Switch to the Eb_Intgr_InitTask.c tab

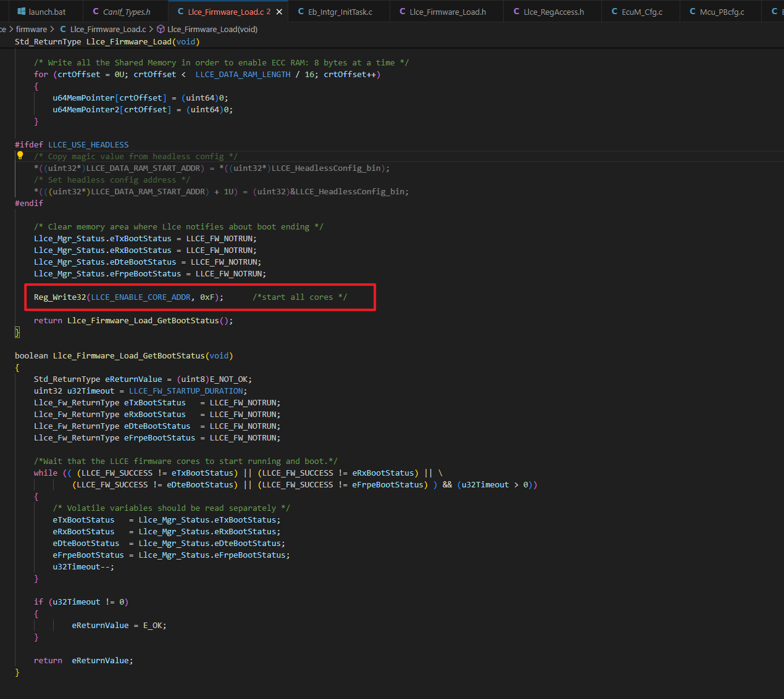340,12
